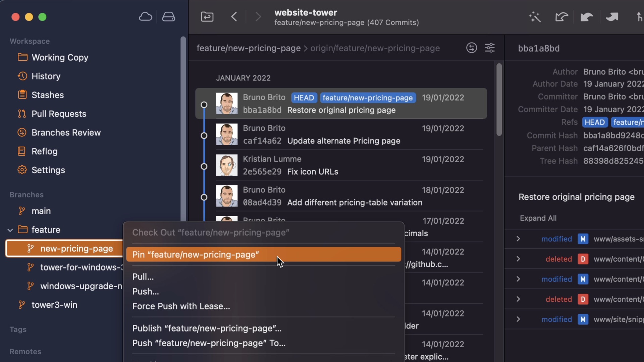Click the compare branches sync icon
This screenshot has height=362, width=644.
tap(471, 48)
